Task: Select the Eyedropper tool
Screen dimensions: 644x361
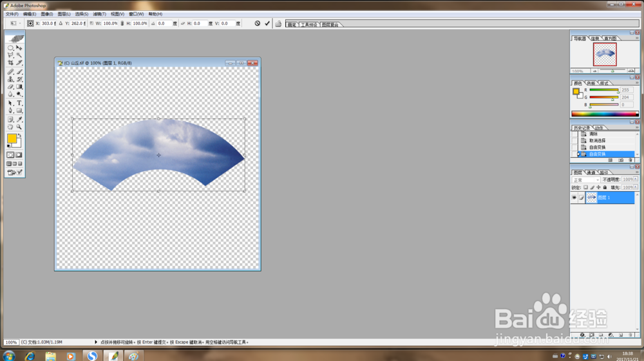Action: [x=19, y=120]
